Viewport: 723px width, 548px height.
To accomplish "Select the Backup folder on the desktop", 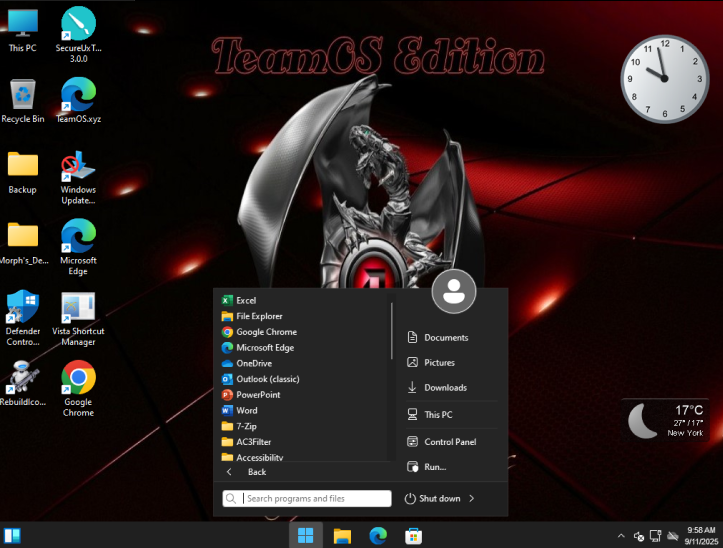I will [x=22, y=173].
